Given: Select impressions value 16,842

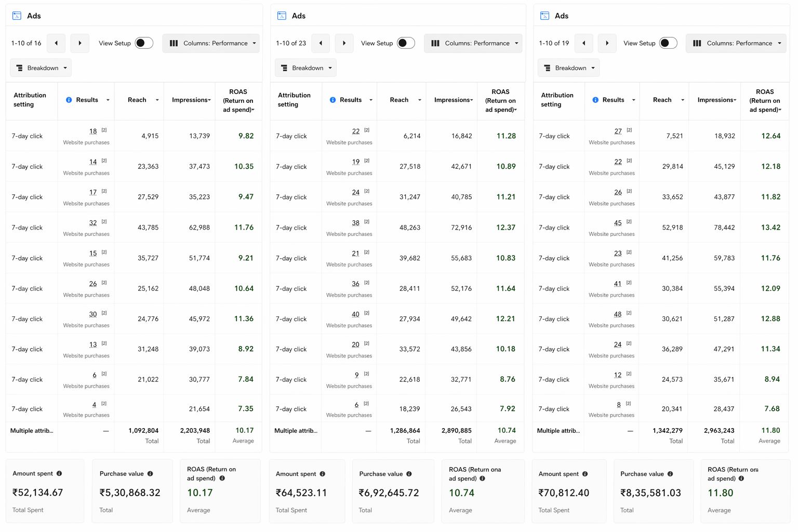Looking at the screenshot, I should (461, 136).
